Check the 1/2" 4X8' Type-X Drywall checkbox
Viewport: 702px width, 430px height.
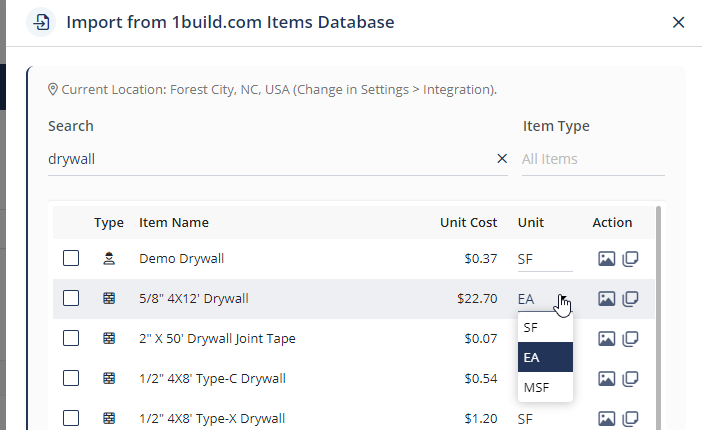click(x=71, y=418)
